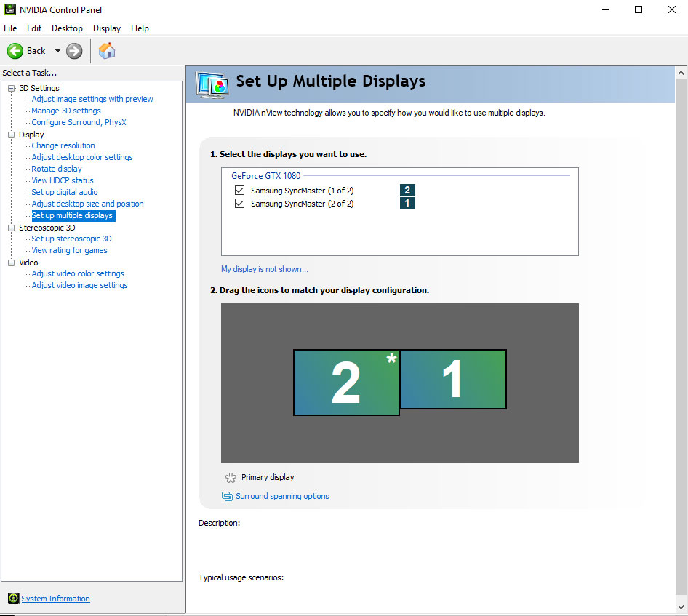
Task: Open the Help menu
Action: (140, 28)
